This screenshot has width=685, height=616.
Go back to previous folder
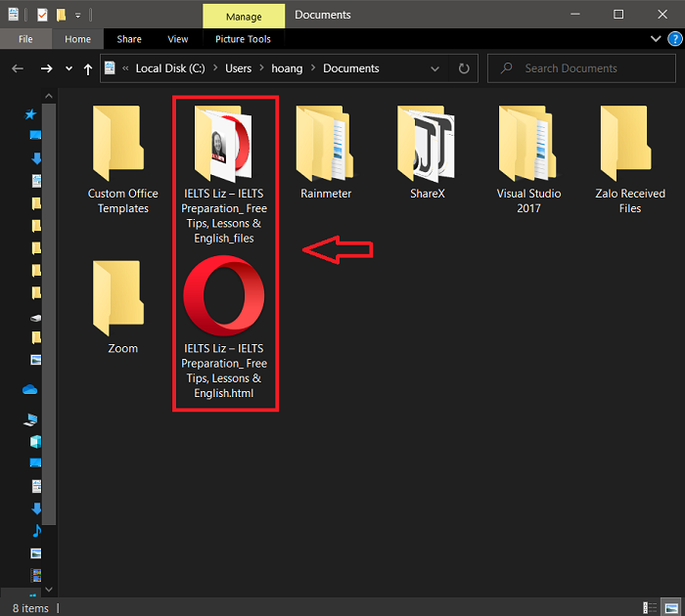coord(18,68)
